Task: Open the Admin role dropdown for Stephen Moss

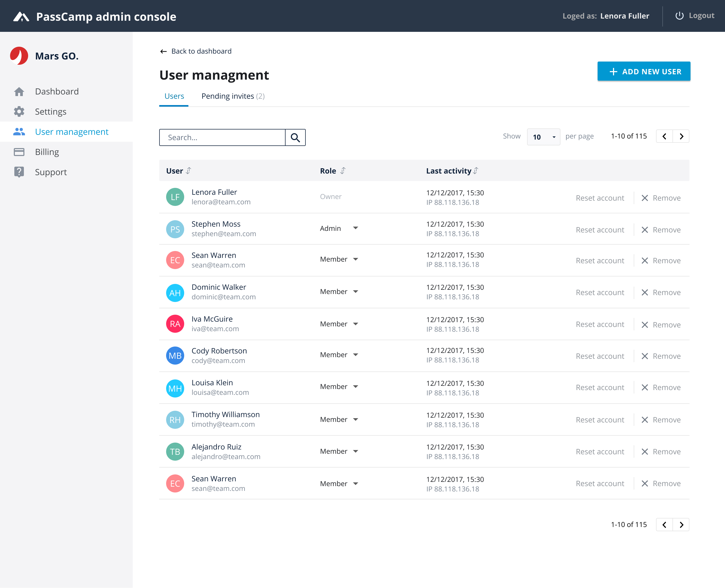Action: [x=355, y=228]
